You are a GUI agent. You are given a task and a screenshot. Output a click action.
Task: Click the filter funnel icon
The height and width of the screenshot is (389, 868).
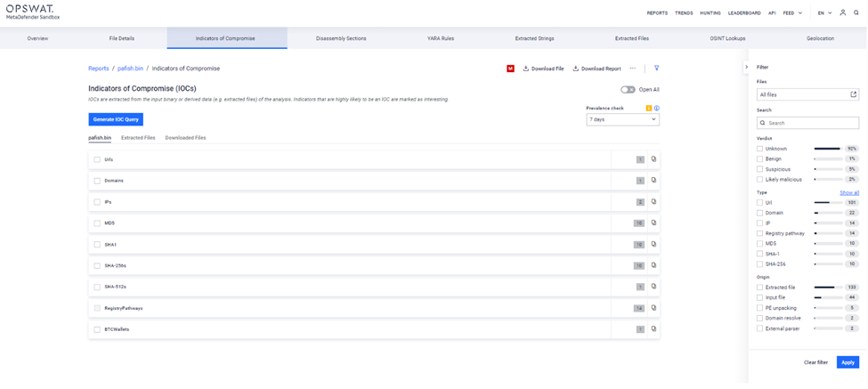click(657, 69)
